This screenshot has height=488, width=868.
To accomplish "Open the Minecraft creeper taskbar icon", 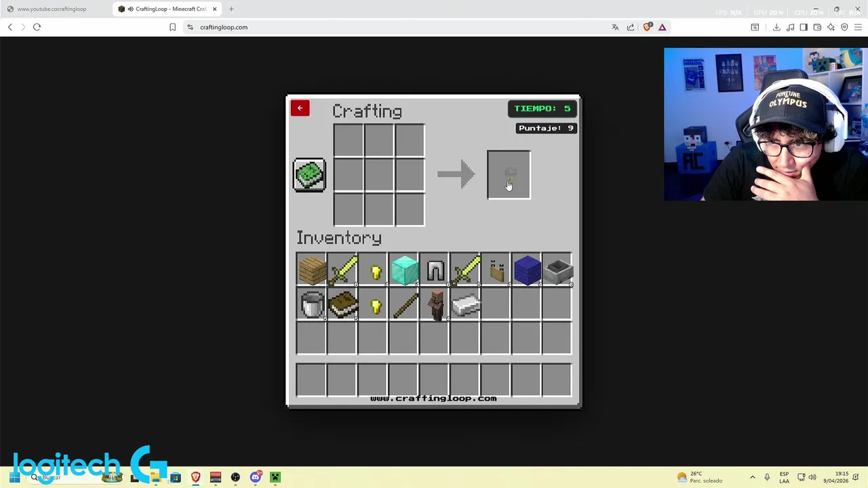I will 275,477.
